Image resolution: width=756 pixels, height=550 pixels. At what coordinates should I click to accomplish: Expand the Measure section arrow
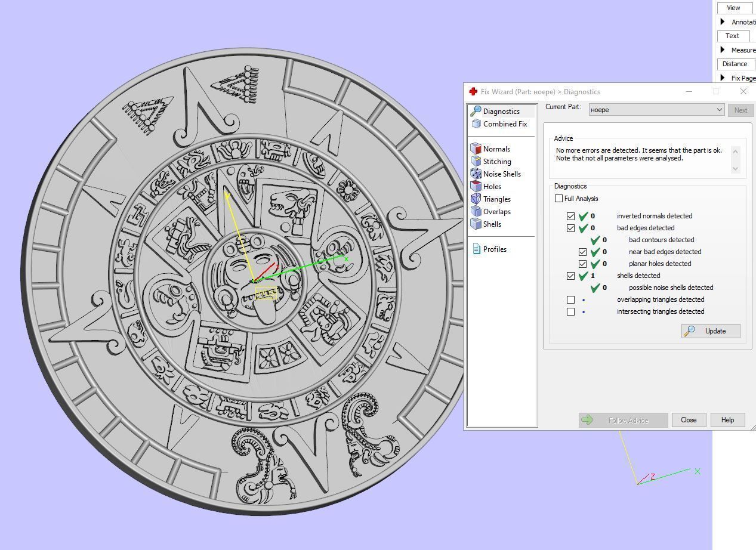723,50
